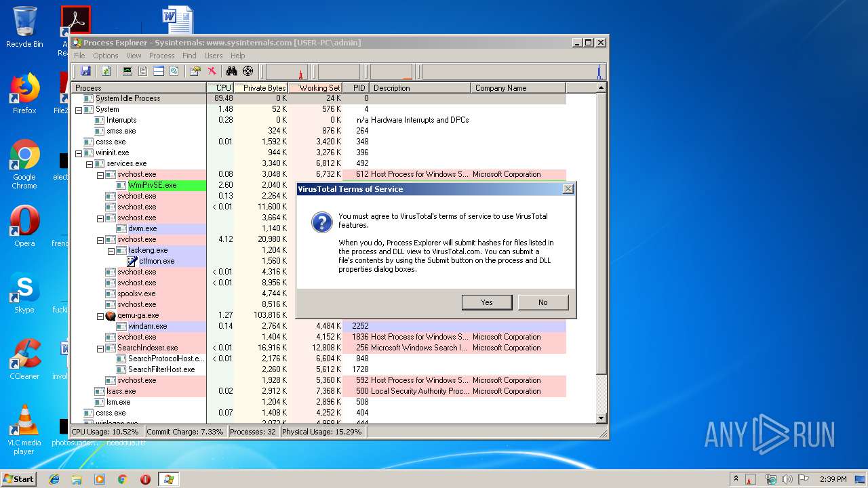The image size is (868, 488).
Task: Click Windows Explorer folder icon in taskbar
Action: click(77, 479)
